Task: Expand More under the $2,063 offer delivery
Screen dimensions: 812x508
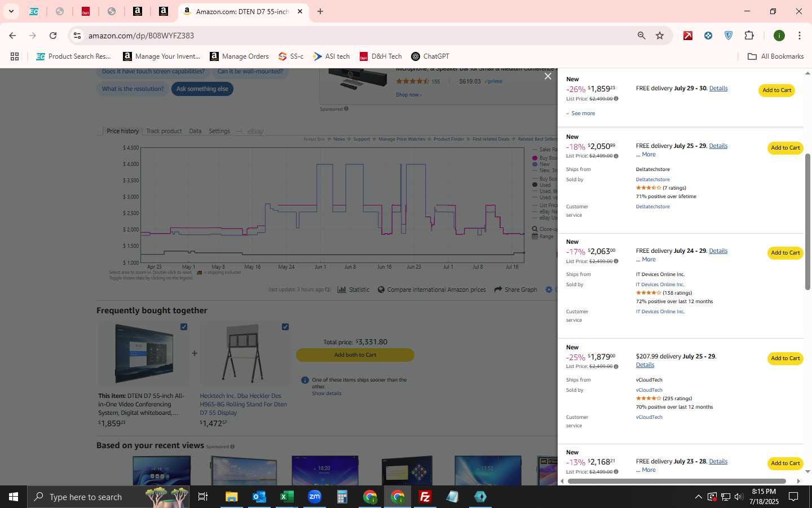Action: [648, 260]
